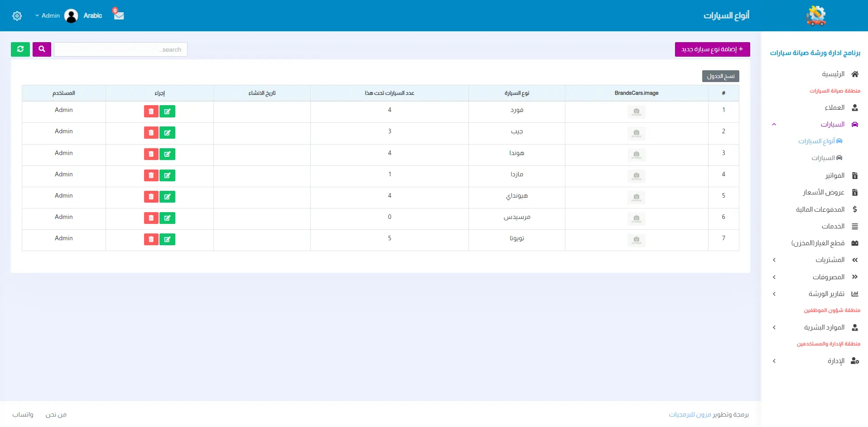Open the mail notifications envelope icon
This screenshot has height=427, width=868.
[119, 15]
